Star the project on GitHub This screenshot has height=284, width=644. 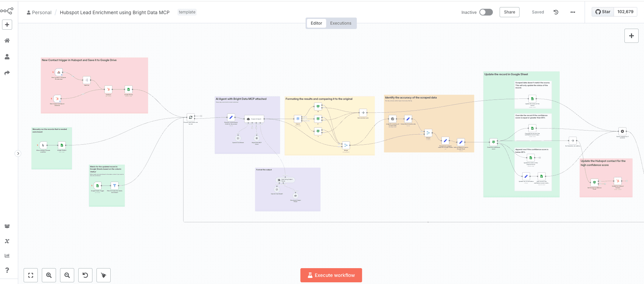point(603,12)
